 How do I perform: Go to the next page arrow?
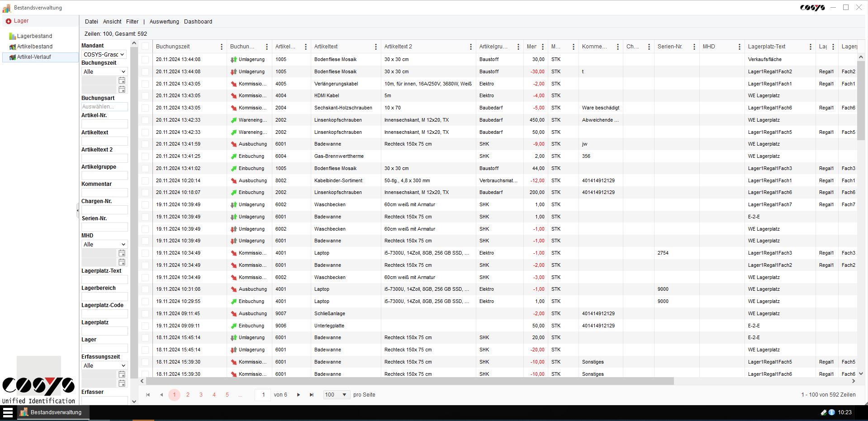(299, 395)
